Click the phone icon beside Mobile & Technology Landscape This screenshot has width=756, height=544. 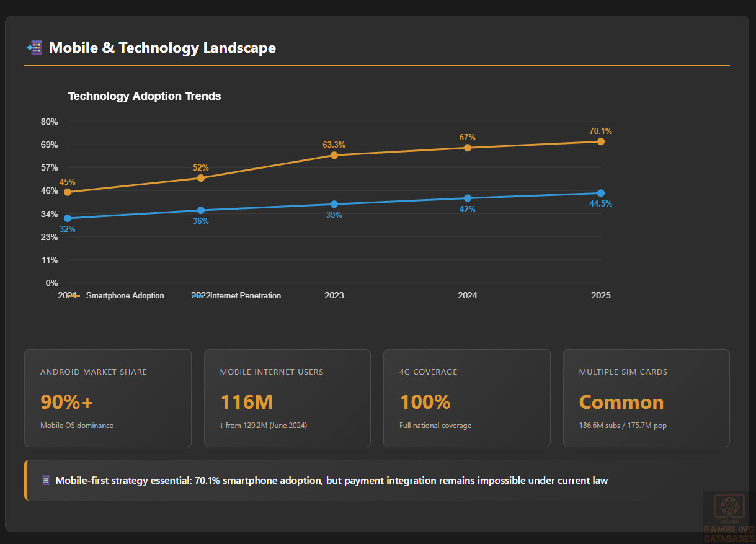(x=34, y=48)
